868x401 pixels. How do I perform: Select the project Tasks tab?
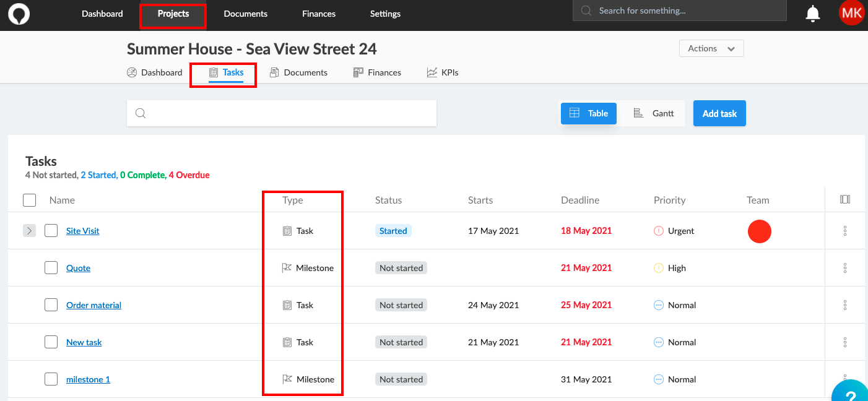click(x=226, y=72)
